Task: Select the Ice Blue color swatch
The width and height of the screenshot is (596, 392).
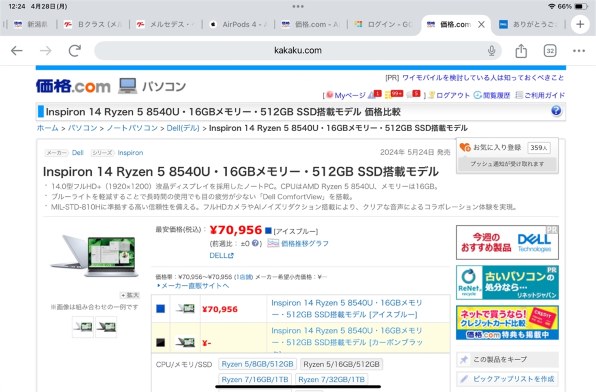Action: 160,309
